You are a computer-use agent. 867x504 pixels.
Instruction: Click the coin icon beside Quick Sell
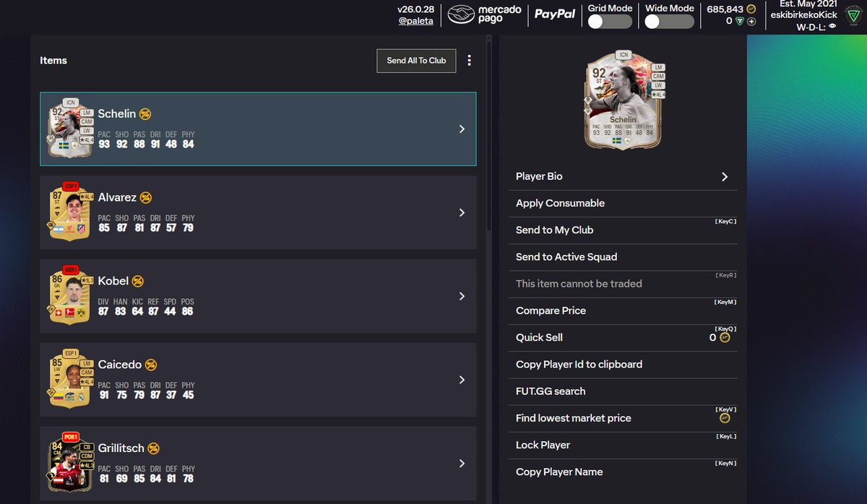click(x=725, y=337)
